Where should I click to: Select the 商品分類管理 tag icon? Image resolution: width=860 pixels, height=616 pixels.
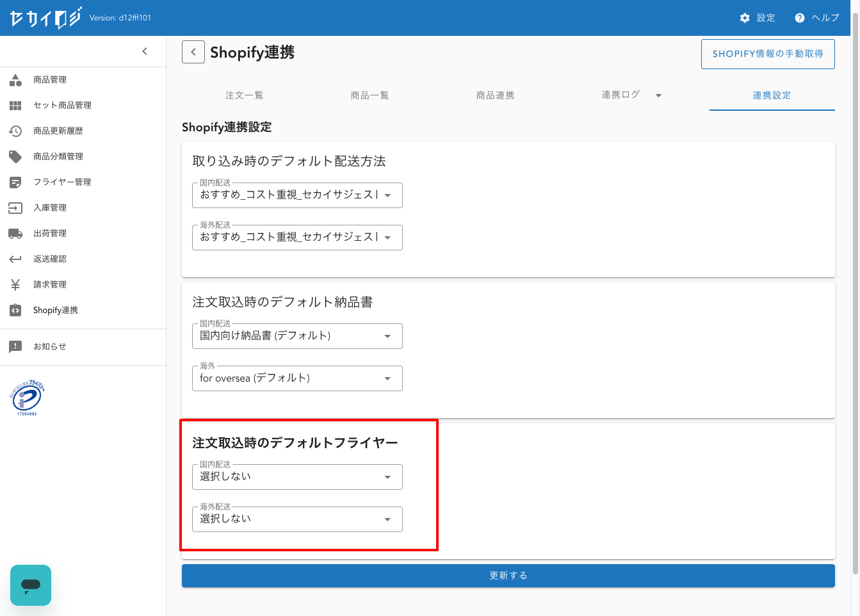15,157
